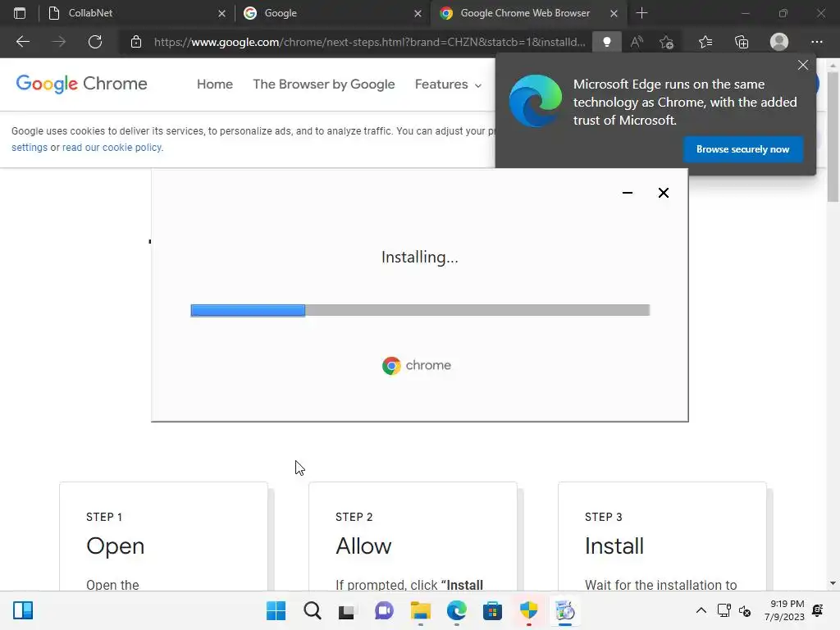Reload the page with the refresh icon
Screen dimensions: 840x630
(95, 42)
